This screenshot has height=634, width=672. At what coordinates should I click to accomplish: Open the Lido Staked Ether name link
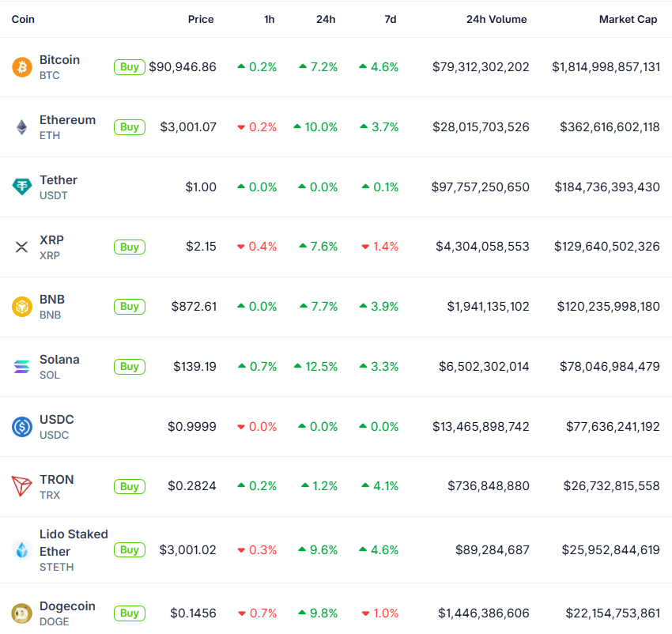[74, 542]
